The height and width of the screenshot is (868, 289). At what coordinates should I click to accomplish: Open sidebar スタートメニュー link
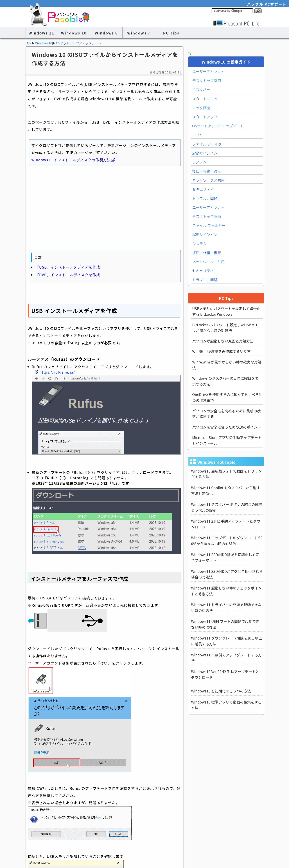point(207,99)
